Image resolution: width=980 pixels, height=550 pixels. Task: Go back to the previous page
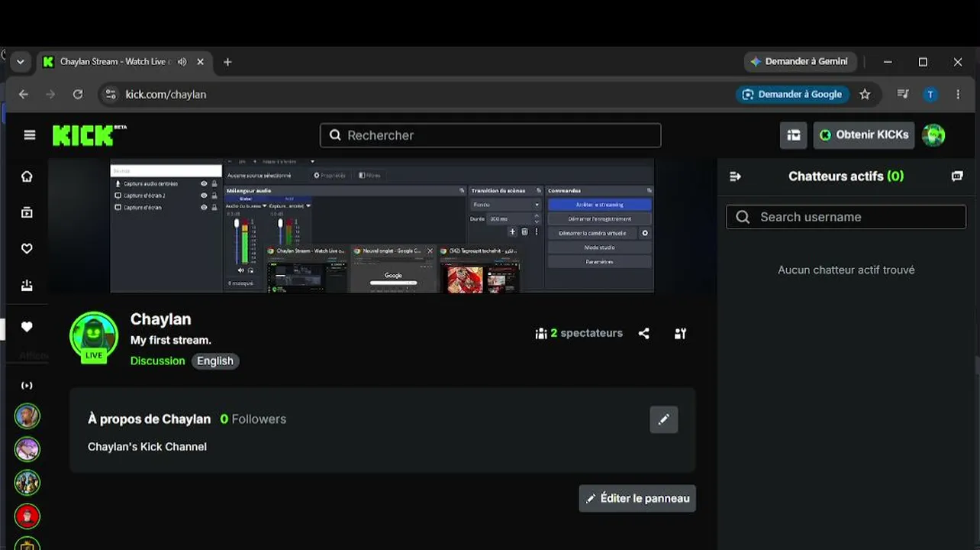pos(24,94)
